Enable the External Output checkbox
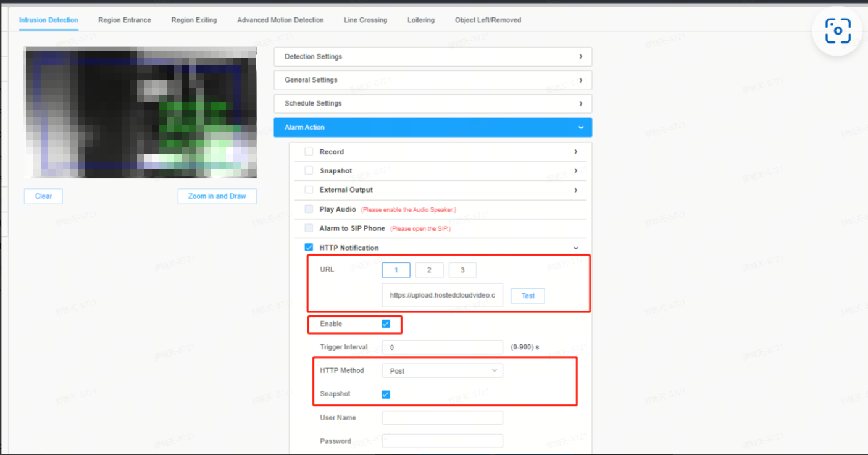The width and height of the screenshot is (868, 455). 309,190
